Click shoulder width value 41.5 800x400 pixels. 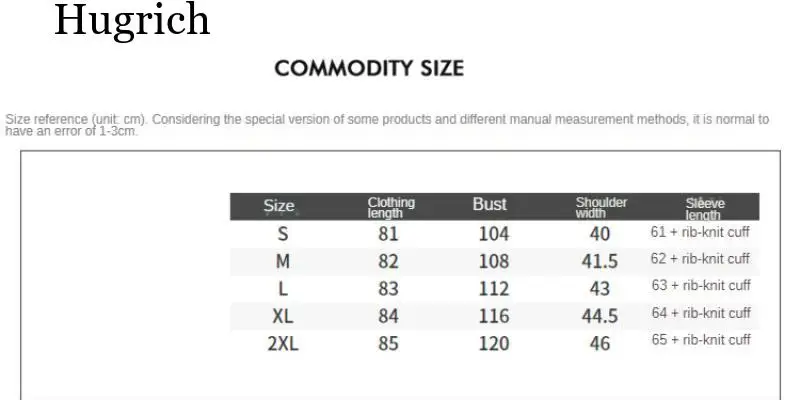[600, 261]
